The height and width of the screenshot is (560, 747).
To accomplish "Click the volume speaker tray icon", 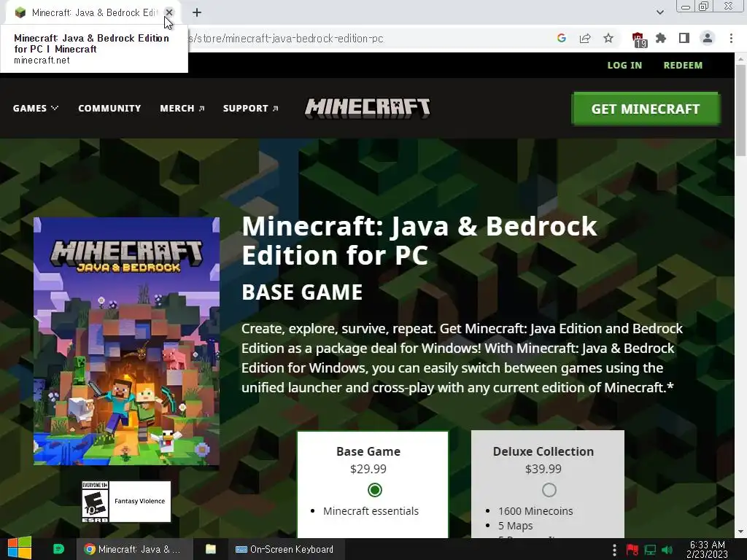I will tap(667, 550).
